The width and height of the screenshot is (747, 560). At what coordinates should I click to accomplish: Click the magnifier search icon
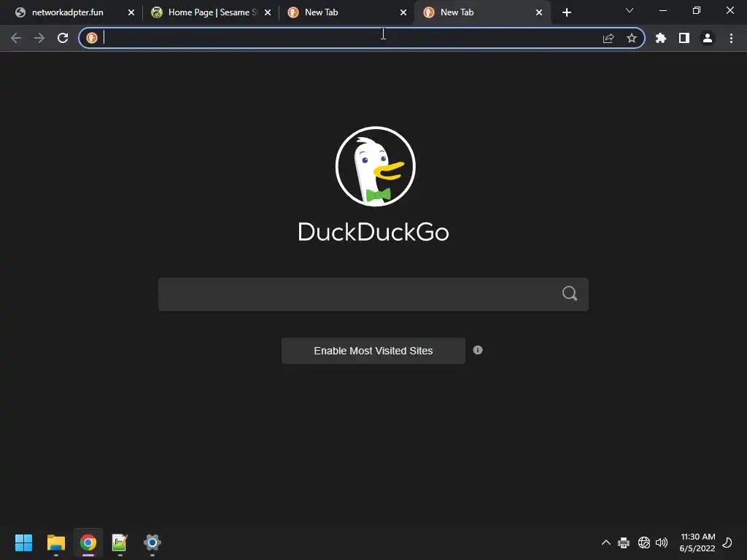[570, 293]
